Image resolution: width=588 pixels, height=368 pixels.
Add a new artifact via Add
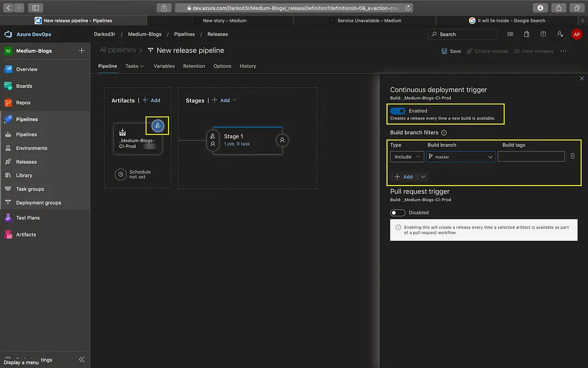click(x=151, y=100)
